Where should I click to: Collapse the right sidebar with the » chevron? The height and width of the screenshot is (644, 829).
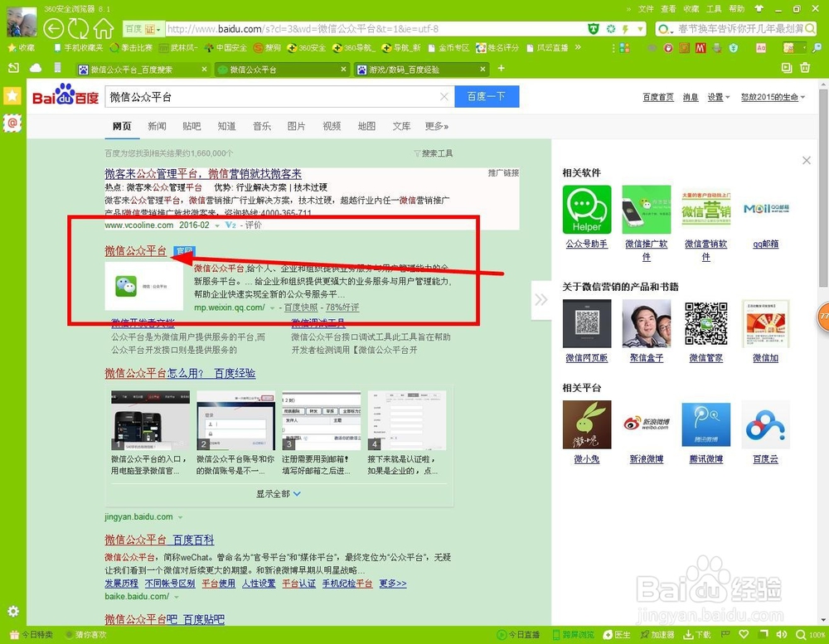[x=541, y=300]
